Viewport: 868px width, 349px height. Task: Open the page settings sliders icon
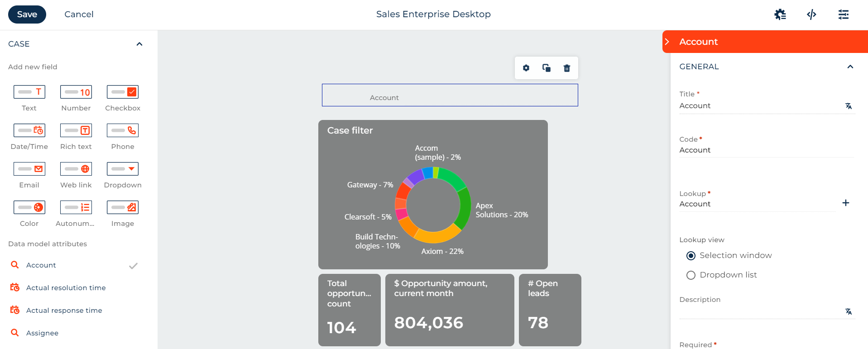tap(844, 14)
